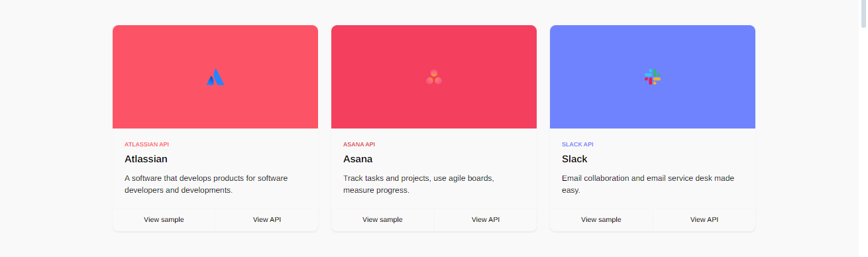Screen dimensions: 868x257
Task: Click the SLACK API category label
Action: tap(578, 144)
